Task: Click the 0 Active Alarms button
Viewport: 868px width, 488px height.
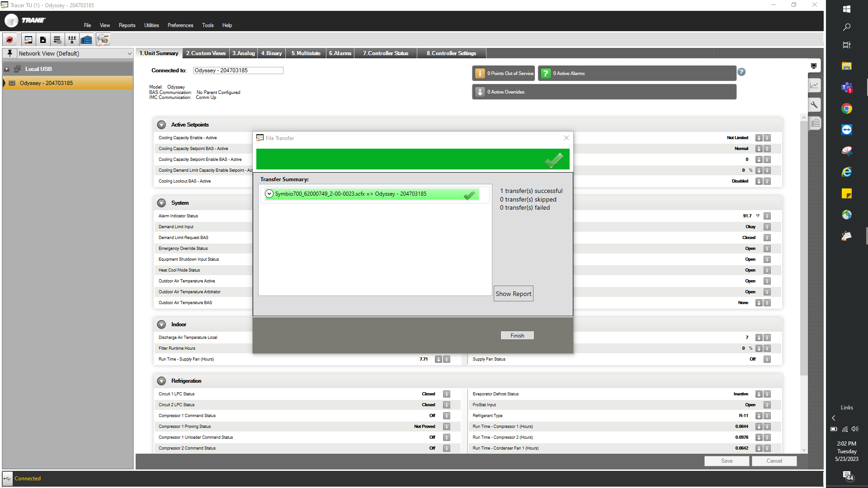Action: (637, 73)
